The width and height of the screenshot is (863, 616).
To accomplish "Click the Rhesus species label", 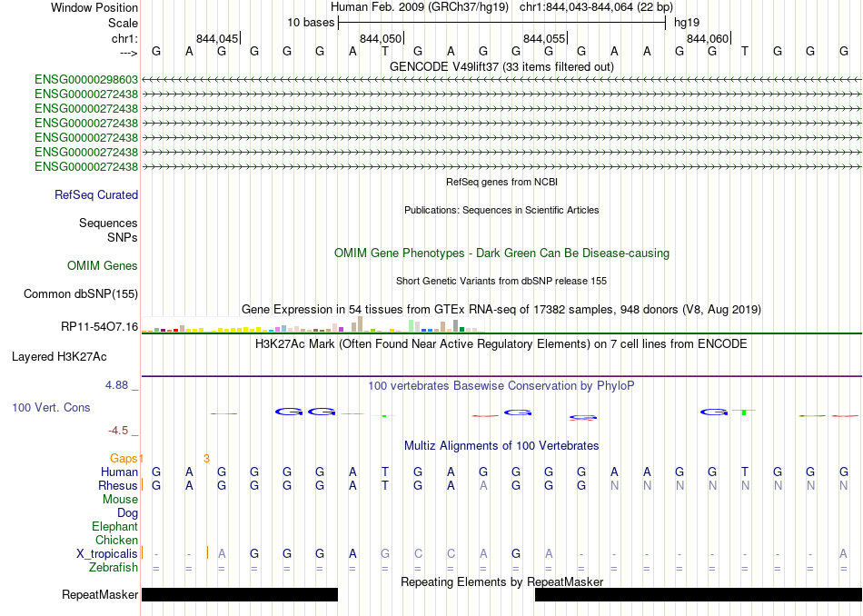I will [x=118, y=485].
